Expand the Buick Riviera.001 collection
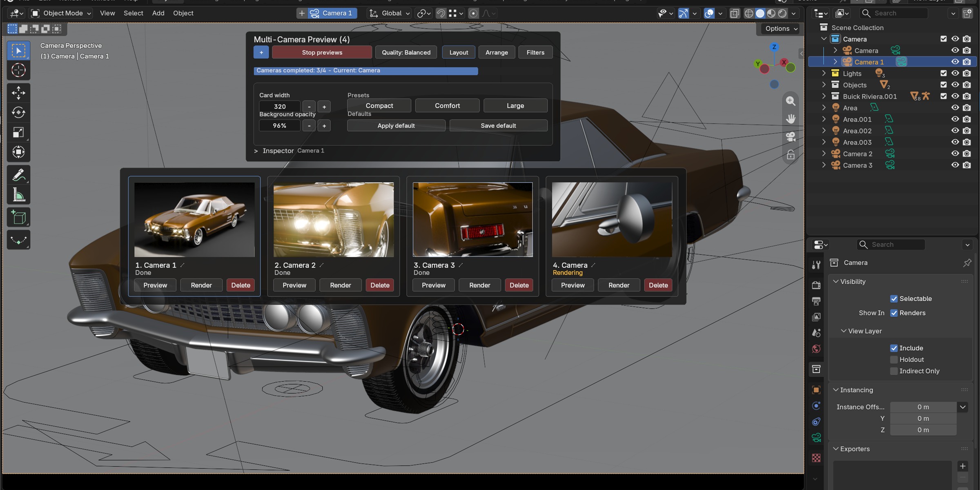Screen dimensions: 980x490 [824, 96]
